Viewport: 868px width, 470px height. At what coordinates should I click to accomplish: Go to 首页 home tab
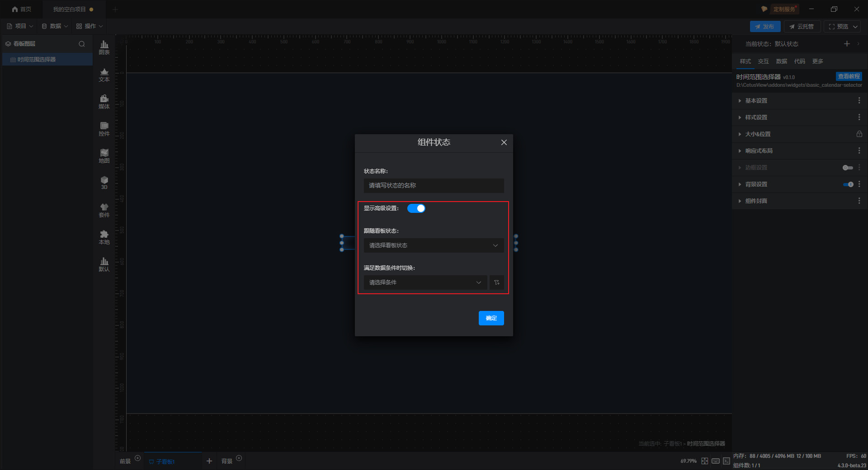pyautogui.click(x=22, y=9)
